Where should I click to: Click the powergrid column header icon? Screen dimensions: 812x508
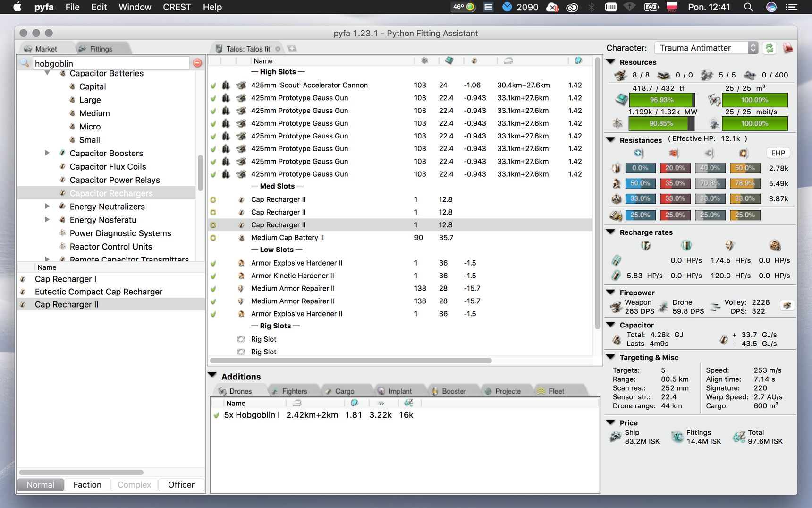tap(424, 60)
